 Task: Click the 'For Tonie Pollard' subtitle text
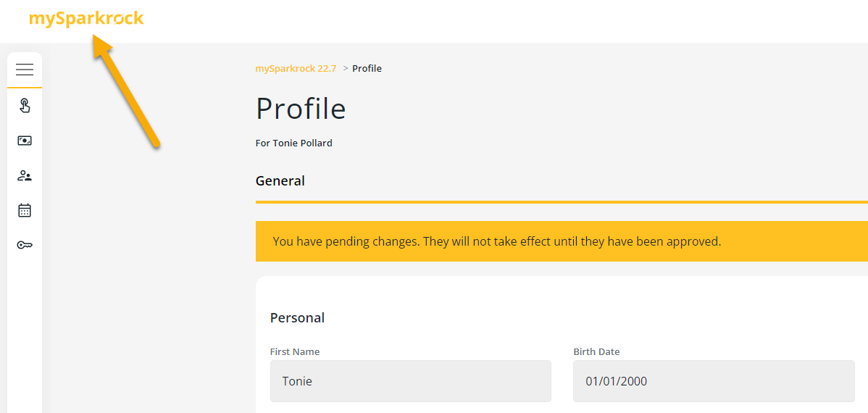tap(294, 143)
